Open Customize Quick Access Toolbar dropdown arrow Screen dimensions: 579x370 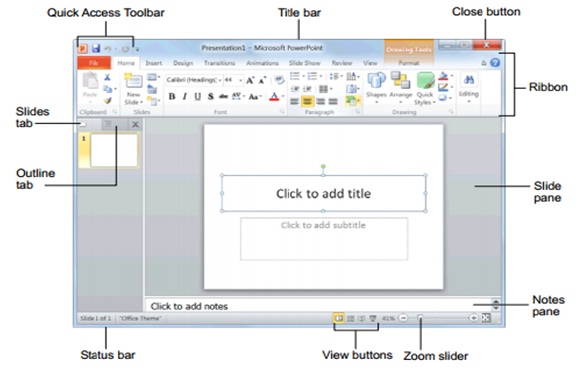137,49
